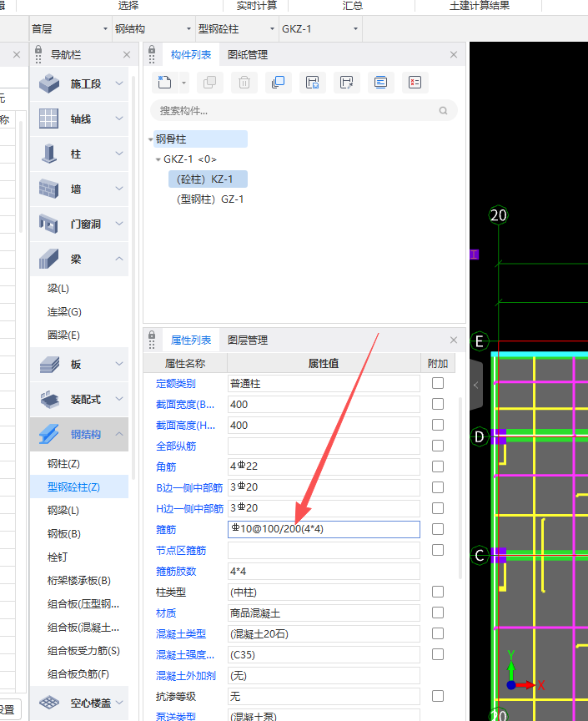Screen dimensions: 588x721
Task: Click the 定额类别 property link
Action: (176, 384)
